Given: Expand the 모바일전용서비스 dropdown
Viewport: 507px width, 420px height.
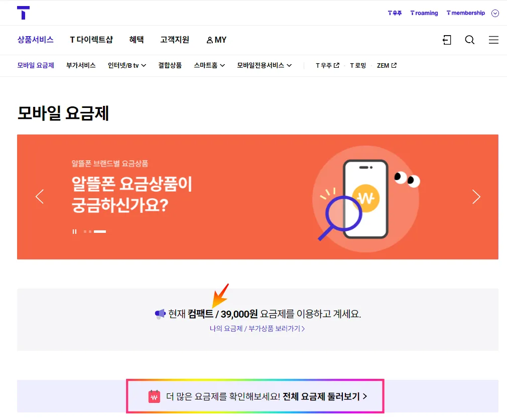Looking at the screenshot, I should click(x=265, y=65).
